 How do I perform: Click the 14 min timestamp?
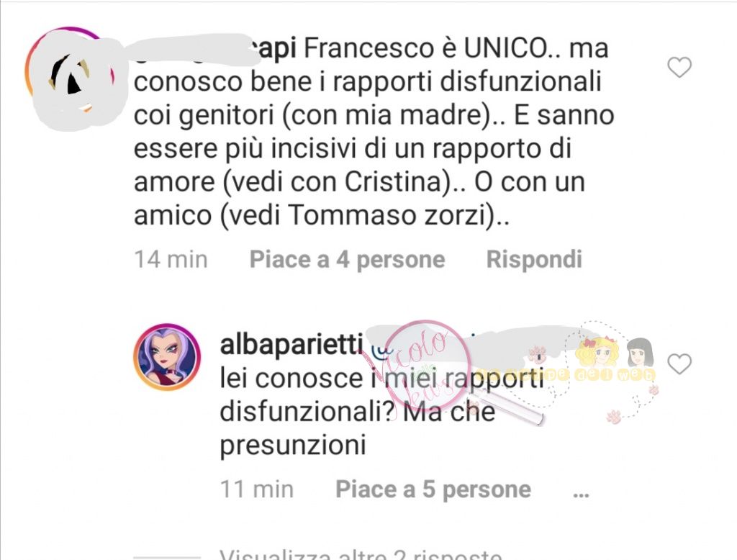[171, 259]
